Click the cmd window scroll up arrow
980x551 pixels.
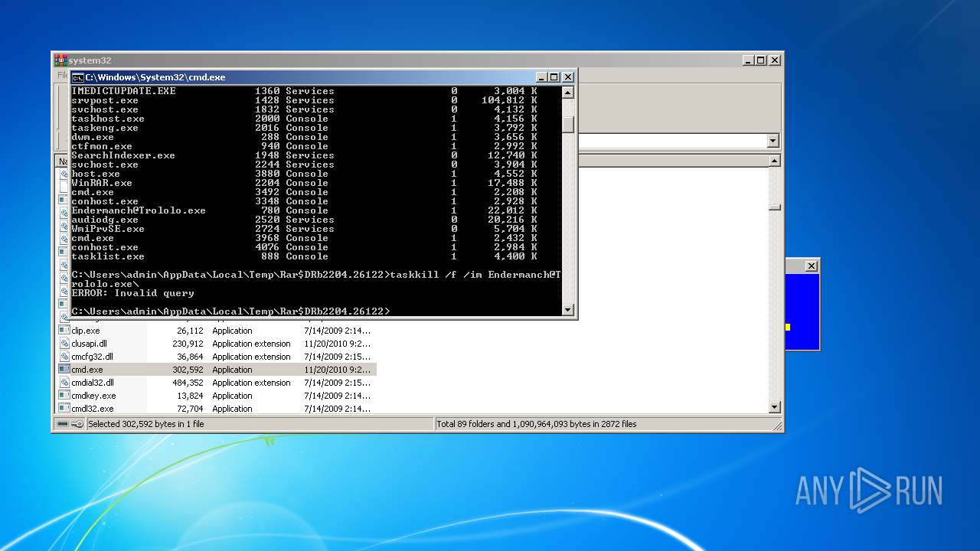[x=567, y=93]
